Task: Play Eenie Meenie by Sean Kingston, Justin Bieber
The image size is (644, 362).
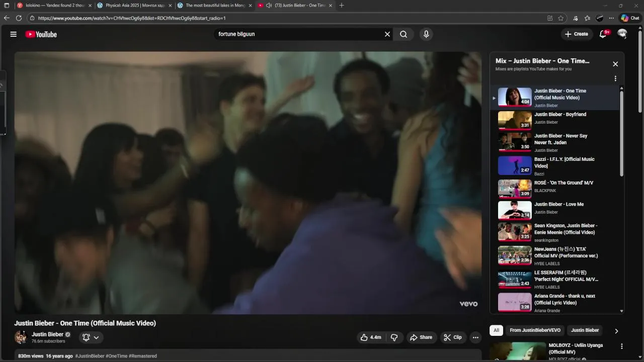Action: 555,232
